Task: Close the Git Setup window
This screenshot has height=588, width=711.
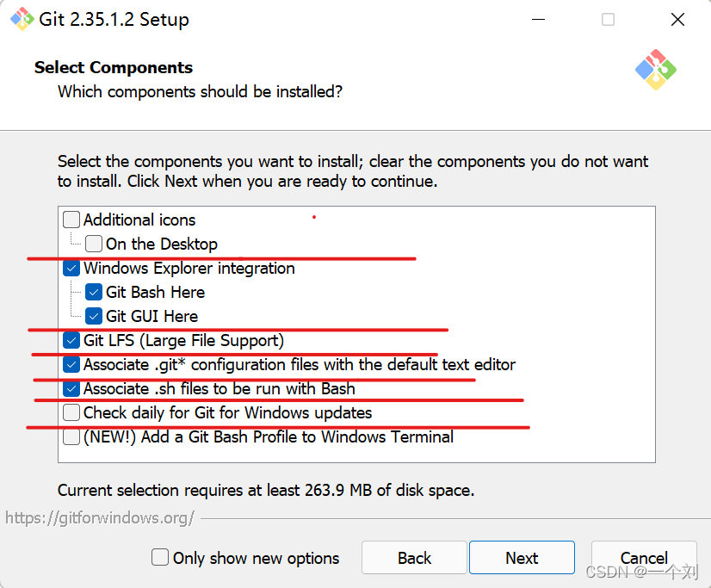Action: [677, 19]
